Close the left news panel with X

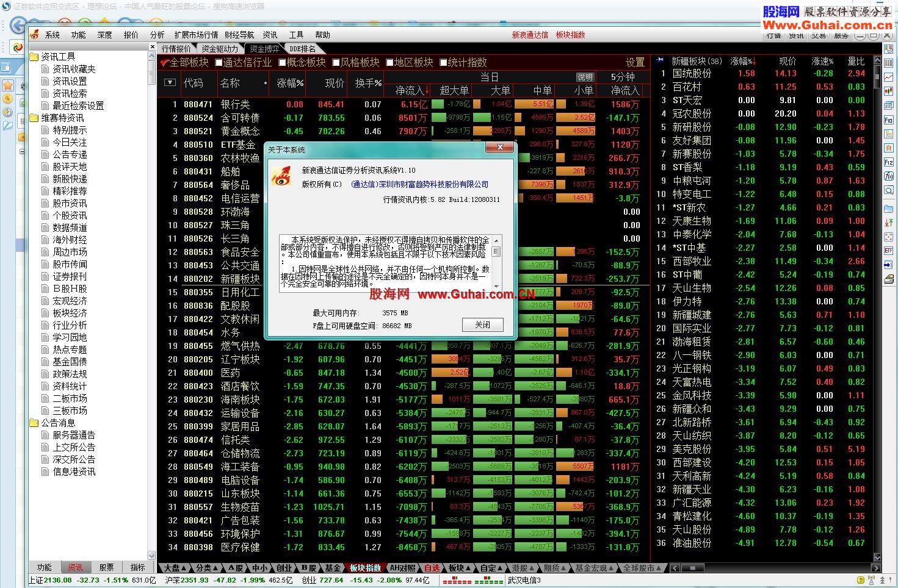[x=153, y=47]
